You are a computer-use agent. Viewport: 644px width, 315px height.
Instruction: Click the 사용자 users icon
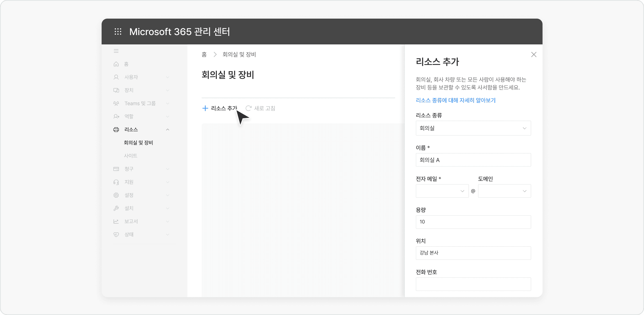tap(116, 77)
